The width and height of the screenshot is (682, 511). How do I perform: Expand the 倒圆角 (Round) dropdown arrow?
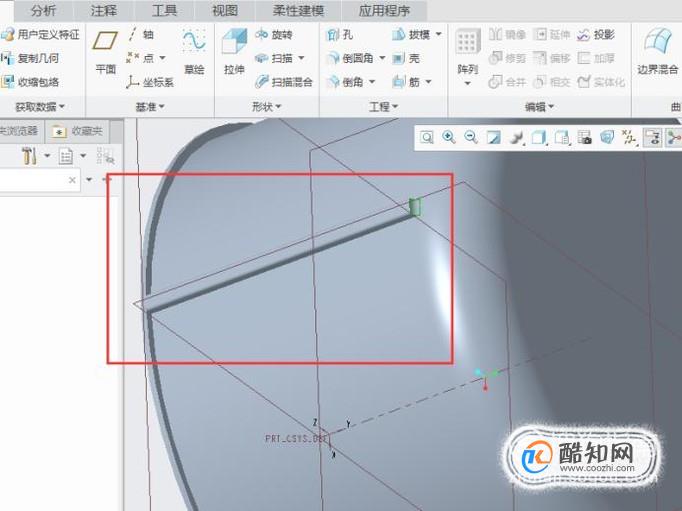tap(382, 58)
